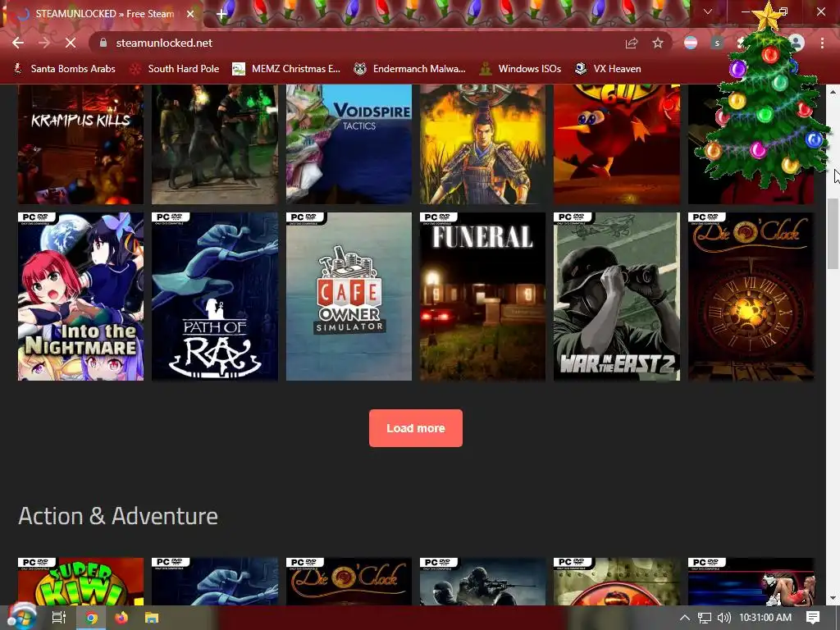Open the red bird game cover
This screenshot has height=630, width=840.
(617, 144)
